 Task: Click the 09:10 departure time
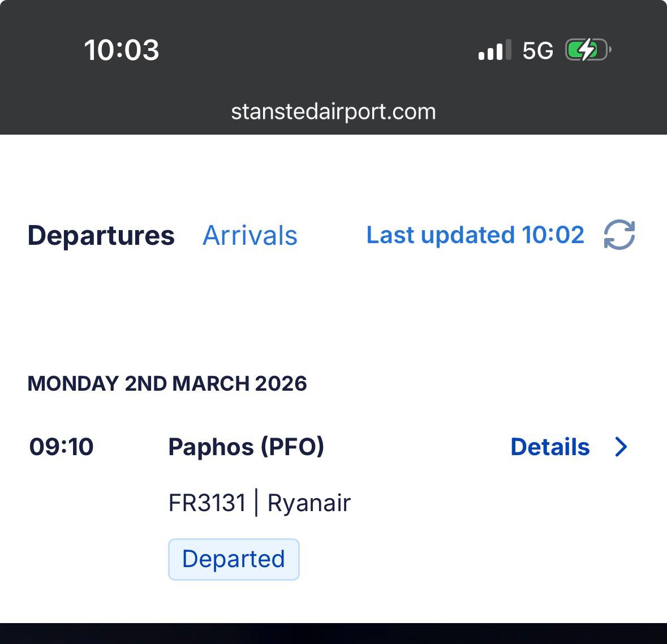tap(61, 447)
